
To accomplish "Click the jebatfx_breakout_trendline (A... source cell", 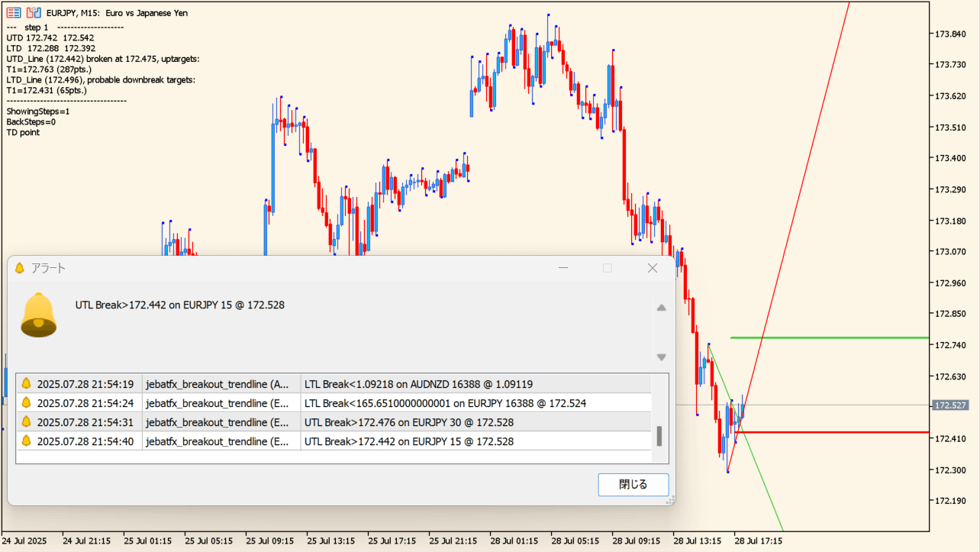I will 221,384.
